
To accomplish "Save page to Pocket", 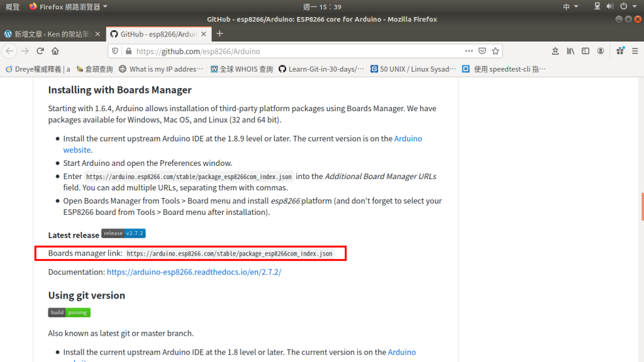I will point(482,51).
